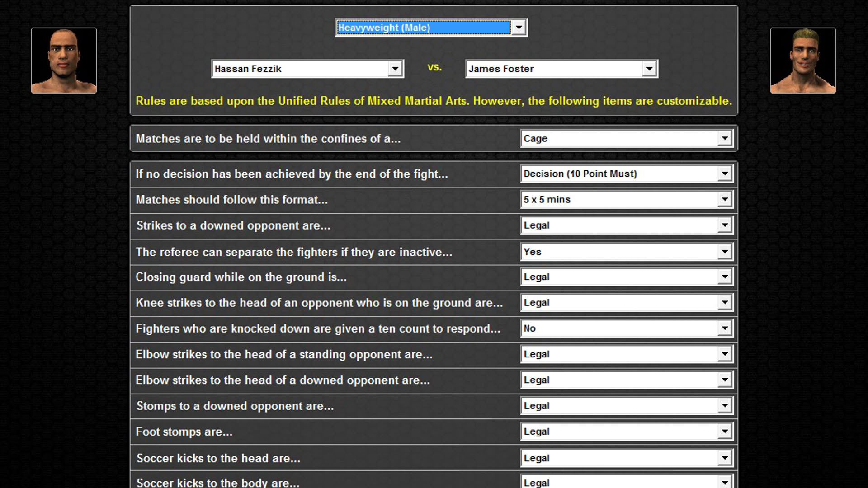Open the foot stomps legality dropdown
The height and width of the screenshot is (488, 868).
pos(627,431)
